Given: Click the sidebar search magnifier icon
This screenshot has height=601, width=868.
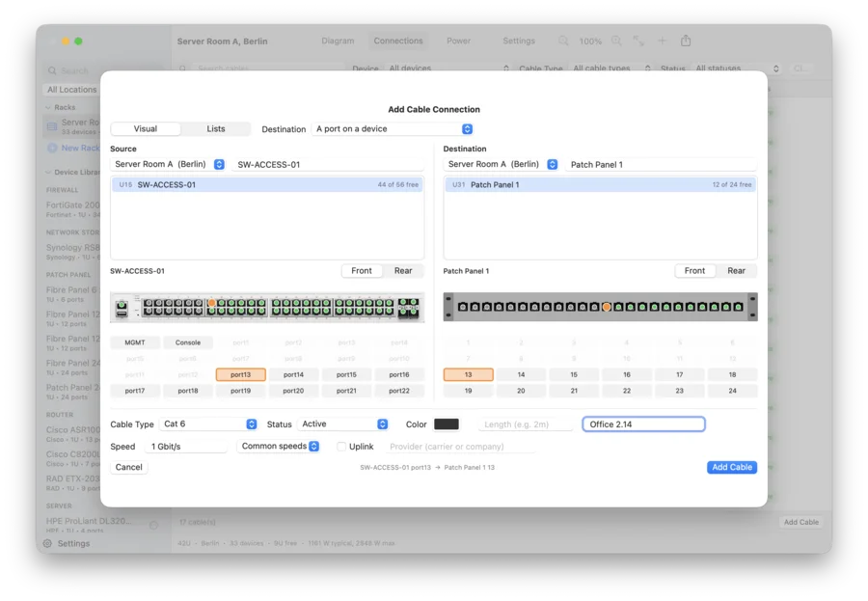Looking at the screenshot, I should point(52,70).
